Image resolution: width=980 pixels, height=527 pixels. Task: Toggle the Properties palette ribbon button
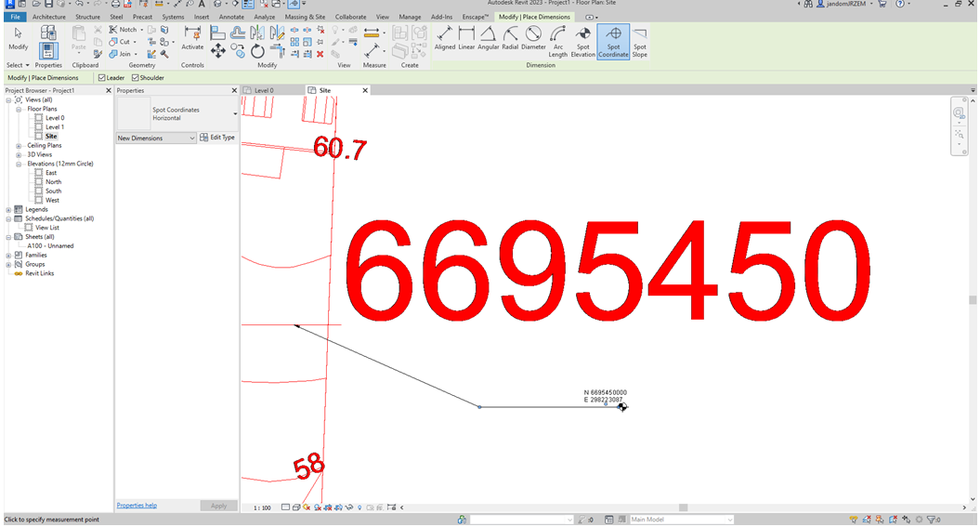point(48,51)
